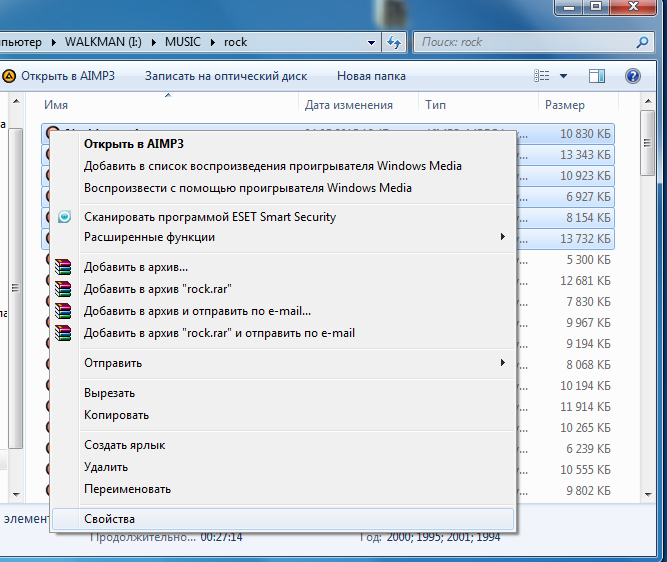Viewport: 667px width, 562px height.
Task: Toggle the preview pane icon
Action: point(597,76)
